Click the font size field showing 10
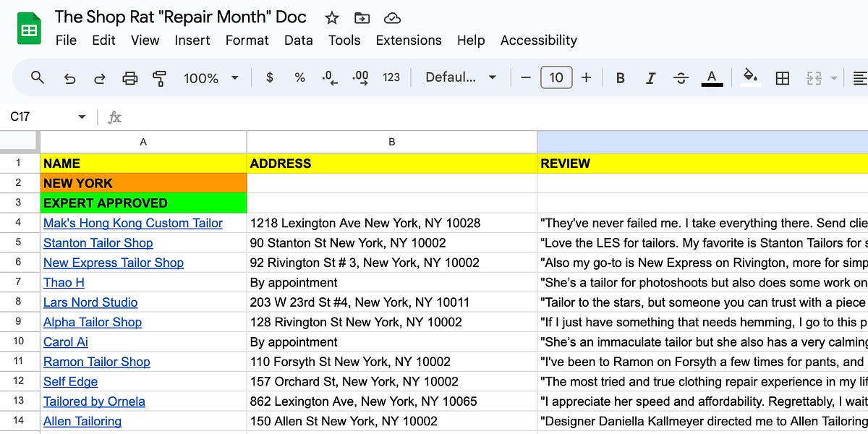The height and width of the screenshot is (434, 868). (x=556, y=77)
